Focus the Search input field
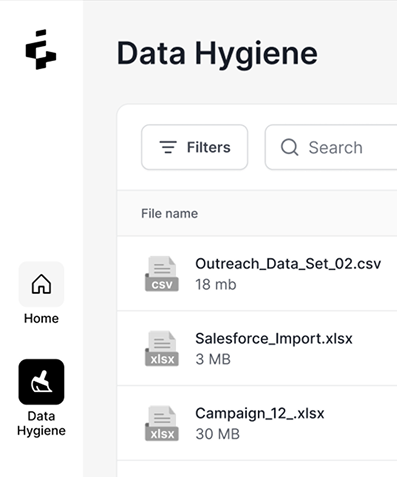This screenshot has width=397, height=477. click(331, 147)
